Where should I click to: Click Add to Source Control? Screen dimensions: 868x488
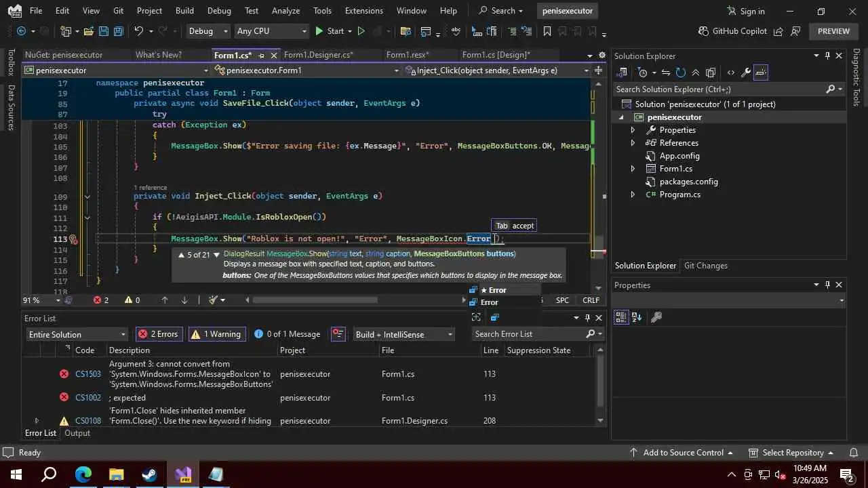(682, 453)
